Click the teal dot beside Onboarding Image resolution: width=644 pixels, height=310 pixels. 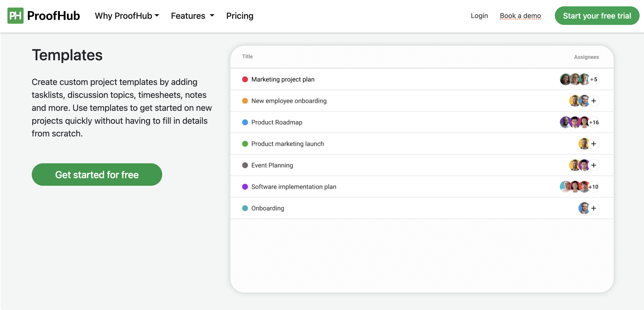(x=245, y=208)
